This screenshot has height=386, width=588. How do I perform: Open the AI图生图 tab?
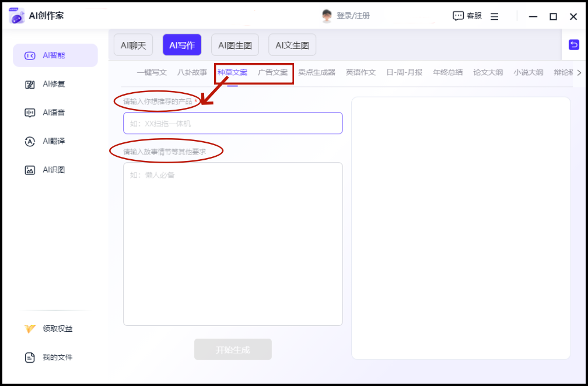point(235,45)
